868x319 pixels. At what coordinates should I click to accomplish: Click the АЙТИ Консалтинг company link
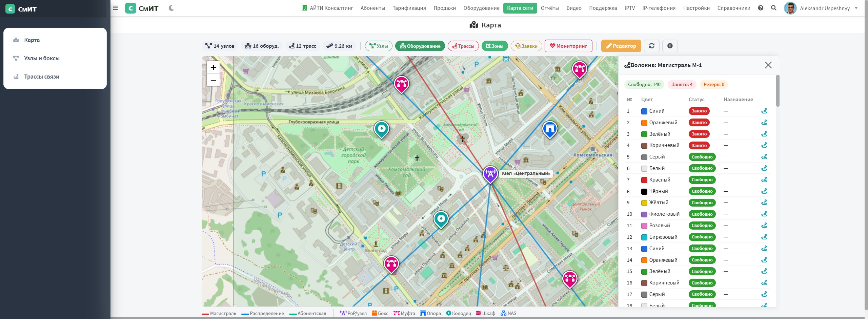tap(328, 8)
